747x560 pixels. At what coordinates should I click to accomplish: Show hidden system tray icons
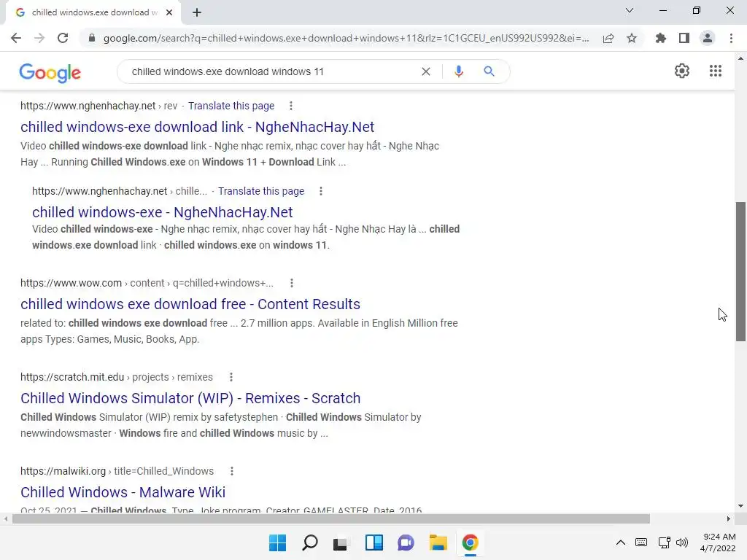coord(620,542)
